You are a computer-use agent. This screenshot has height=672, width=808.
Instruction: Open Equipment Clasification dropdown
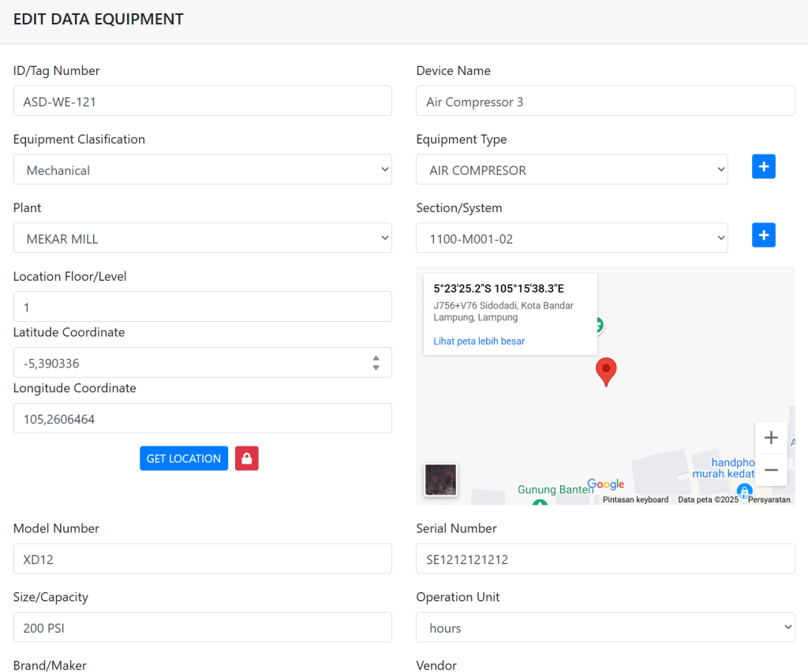click(202, 170)
